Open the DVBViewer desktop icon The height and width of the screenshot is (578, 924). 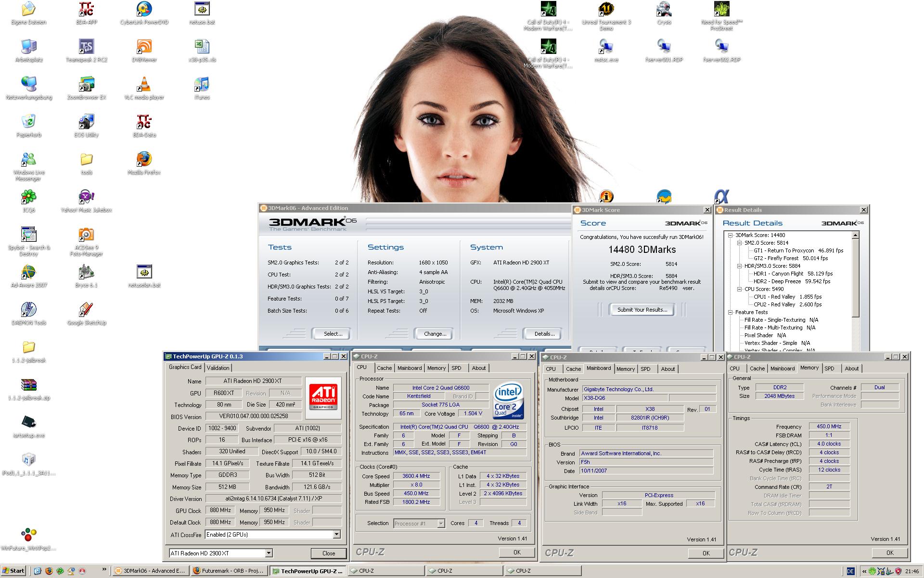[144, 51]
